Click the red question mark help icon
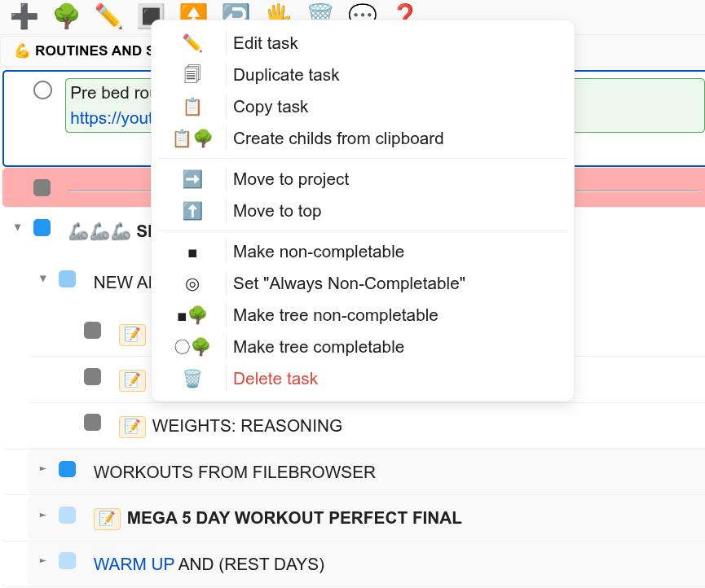Screen dimensions: 705x588 (404, 12)
